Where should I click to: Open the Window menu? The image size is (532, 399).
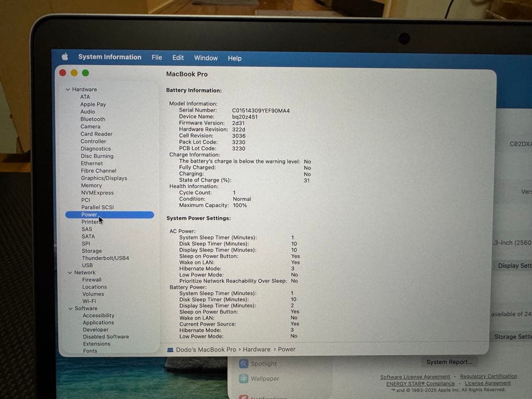(x=205, y=58)
